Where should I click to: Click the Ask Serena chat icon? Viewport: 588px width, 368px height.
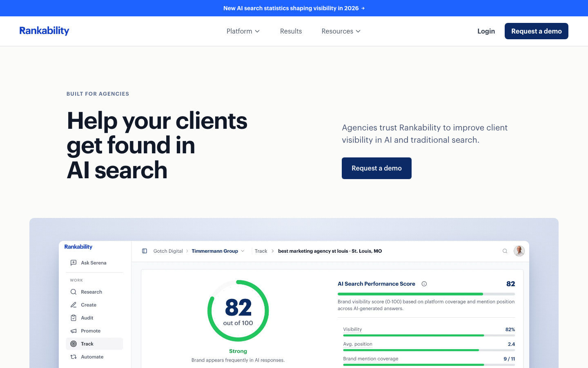tap(73, 263)
